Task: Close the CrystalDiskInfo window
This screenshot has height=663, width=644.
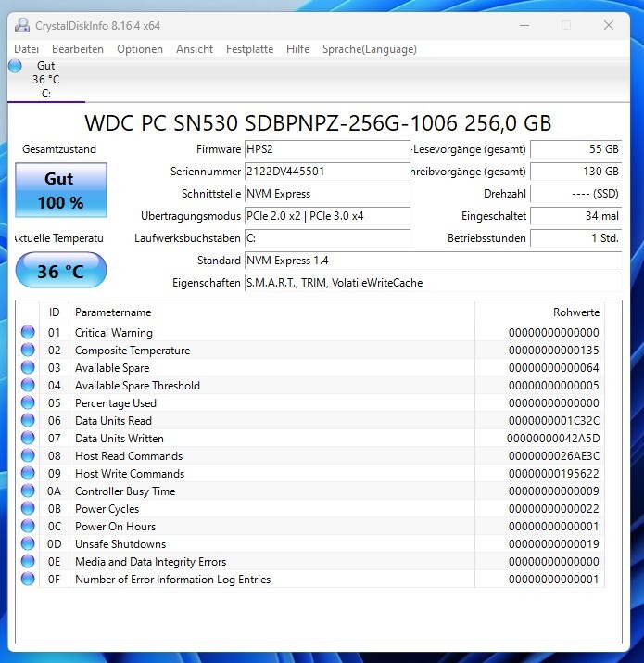Action: coord(609,25)
